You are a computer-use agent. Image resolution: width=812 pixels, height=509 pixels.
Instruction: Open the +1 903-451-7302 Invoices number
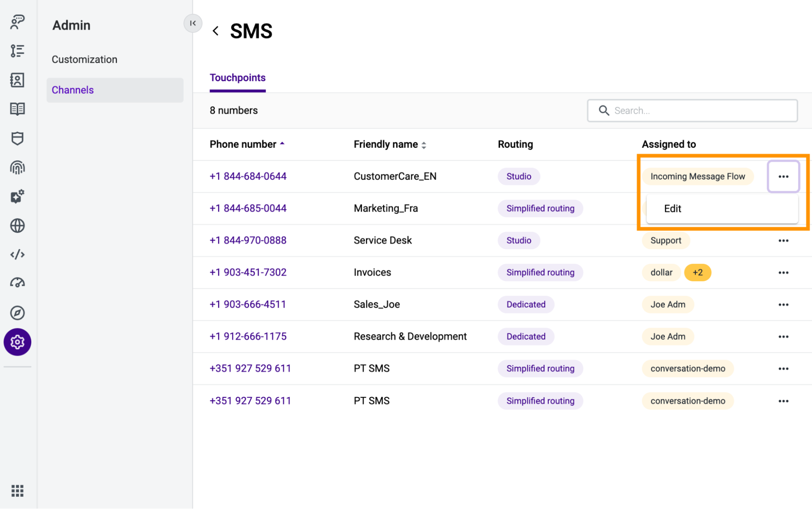click(249, 272)
